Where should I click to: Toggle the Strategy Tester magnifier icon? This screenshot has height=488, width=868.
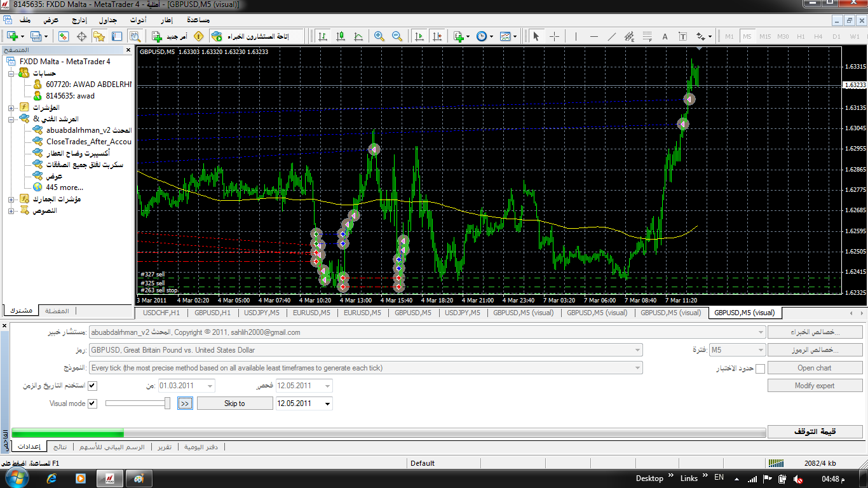(133, 36)
